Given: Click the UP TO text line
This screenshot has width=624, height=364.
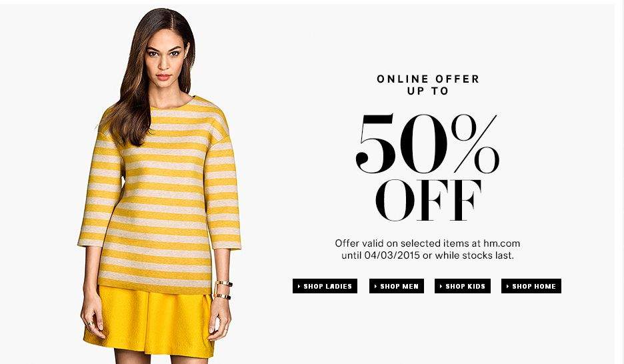Looking at the screenshot, I should [x=428, y=91].
